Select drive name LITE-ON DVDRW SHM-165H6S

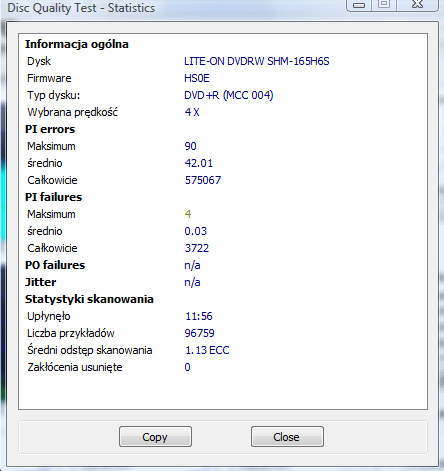257,61
